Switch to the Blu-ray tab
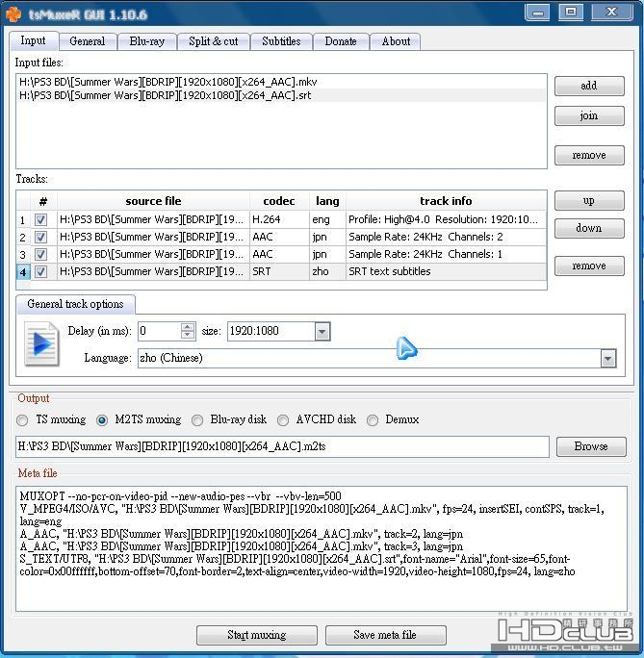 tap(147, 41)
